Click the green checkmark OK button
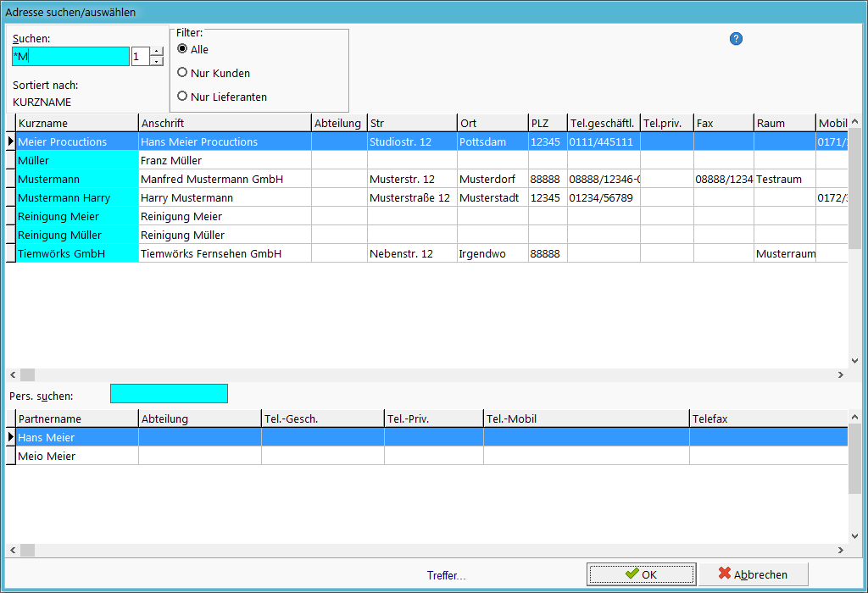Viewport: 868px width, 593px height. (641, 574)
